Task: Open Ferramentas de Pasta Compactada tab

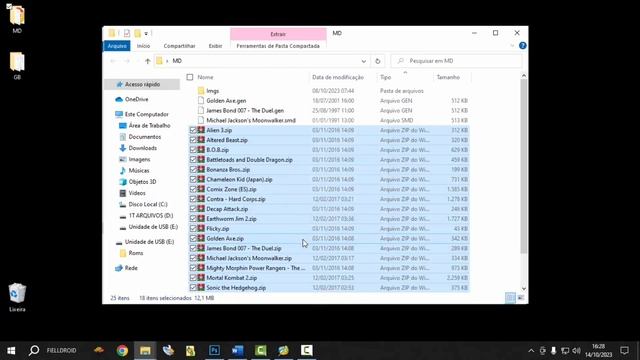Action: point(278,46)
